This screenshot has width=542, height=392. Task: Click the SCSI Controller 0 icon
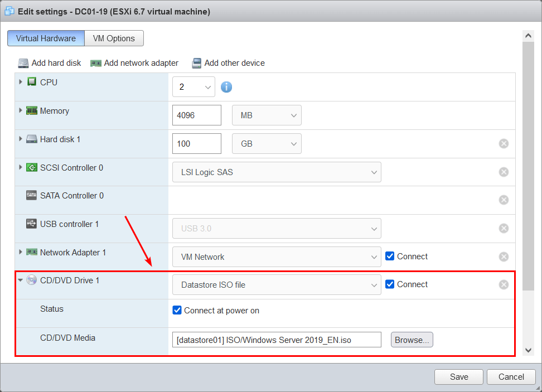[x=32, y=168]
